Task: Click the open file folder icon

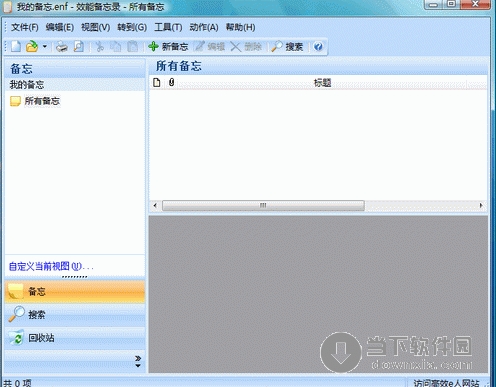Action: (x=32, y=46)
